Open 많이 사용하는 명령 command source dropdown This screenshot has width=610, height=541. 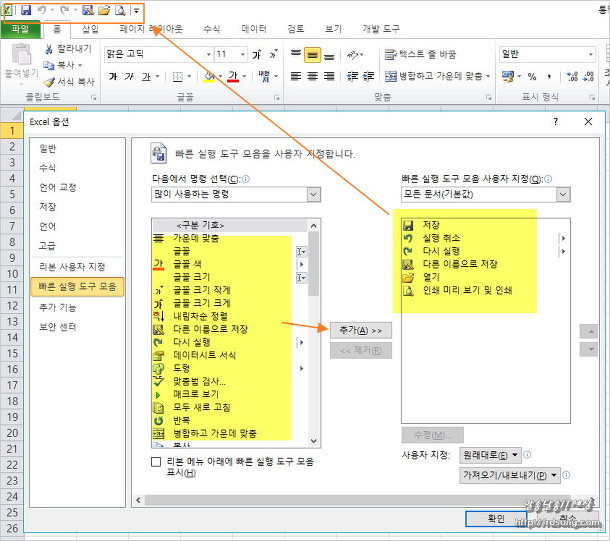tap(314, 194)
